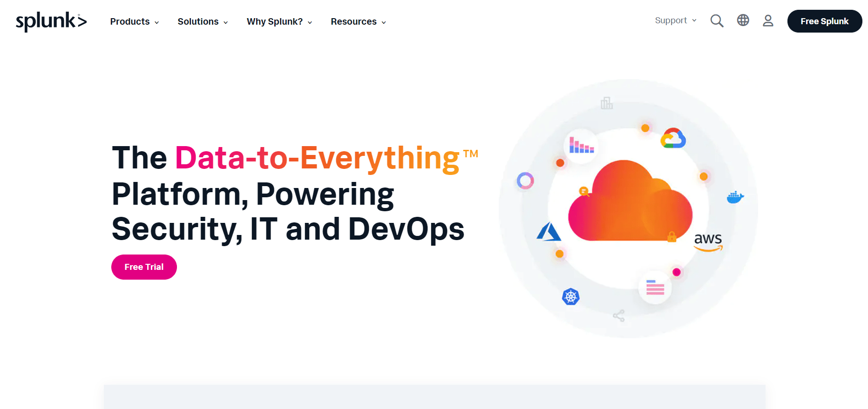Open the Resources menu
Screen dimensions: 868x409
pos(358,22)
